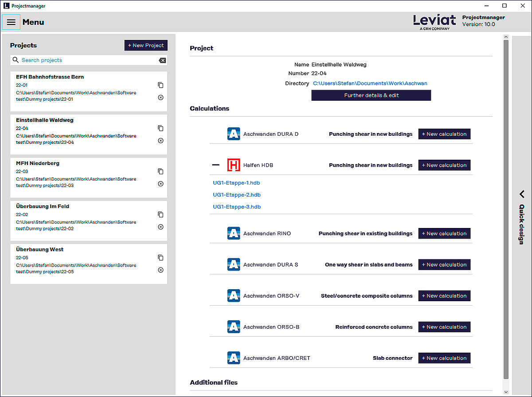The width and height of the screenshot is (532, 397).
Task: Add new Aschwanden ARBO/CRET calculation
Action: (x=444, y=358)
